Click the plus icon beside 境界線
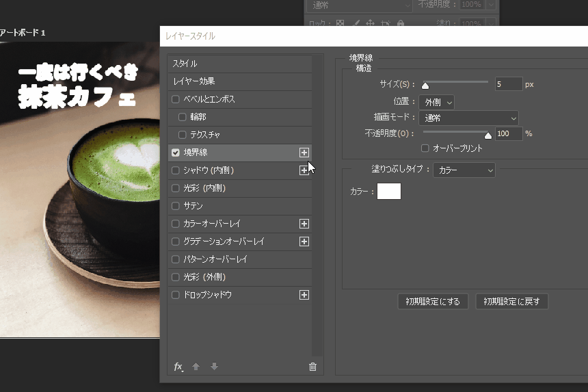 point(304,153)
